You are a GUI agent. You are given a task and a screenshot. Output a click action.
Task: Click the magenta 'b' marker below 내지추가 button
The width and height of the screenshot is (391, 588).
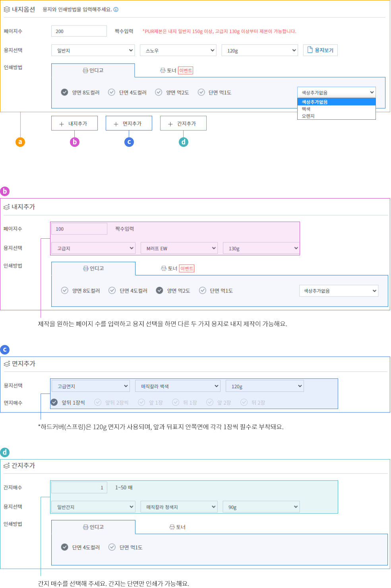(75, 142)
